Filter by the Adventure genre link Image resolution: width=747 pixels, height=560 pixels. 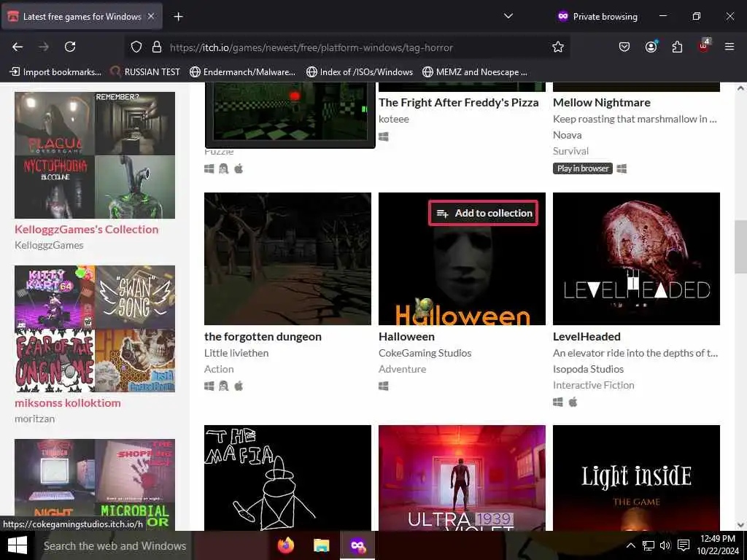[402, 369]
